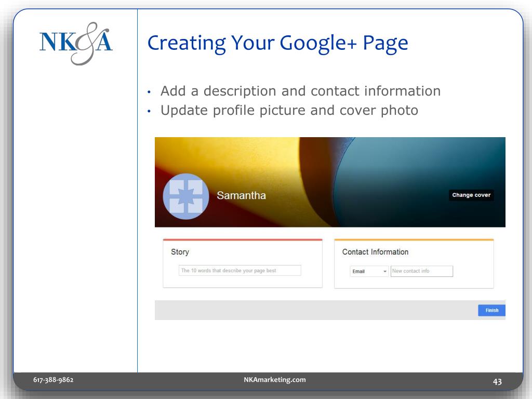Click into the New contact info field
Viewport: 532px width, 399px height.
point(421,271)
